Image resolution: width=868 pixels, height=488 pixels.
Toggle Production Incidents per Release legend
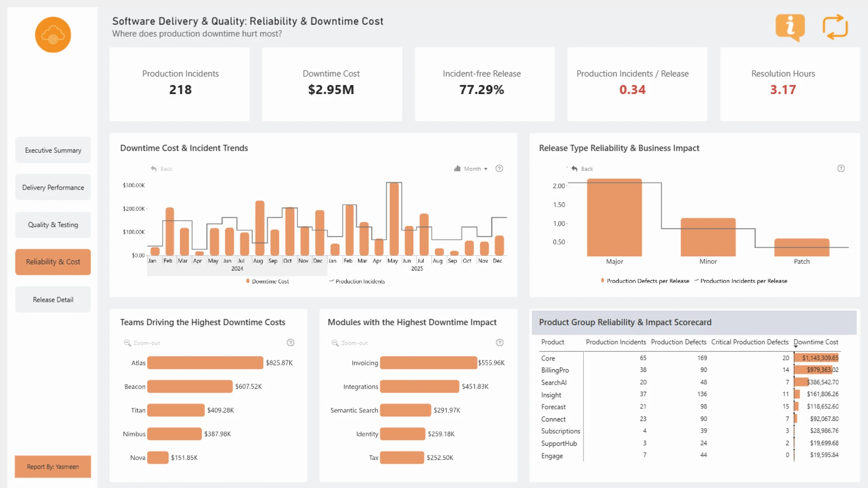click(741, 281)
